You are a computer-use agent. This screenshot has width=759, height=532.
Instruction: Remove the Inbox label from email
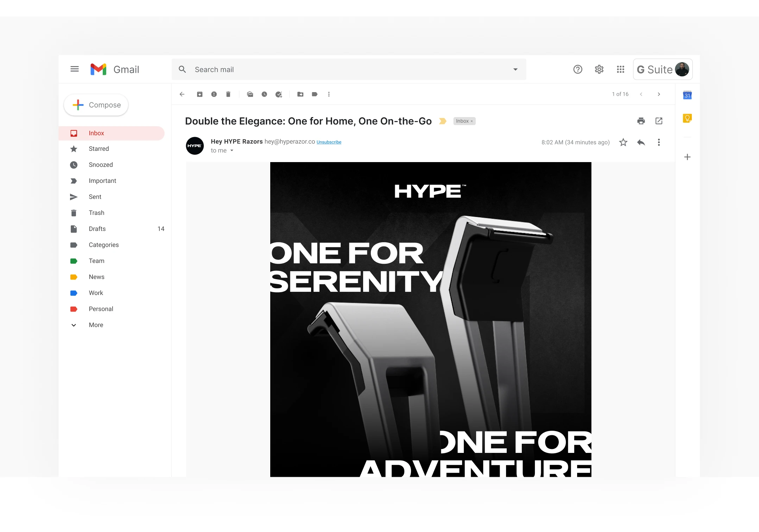pos(472,121)
